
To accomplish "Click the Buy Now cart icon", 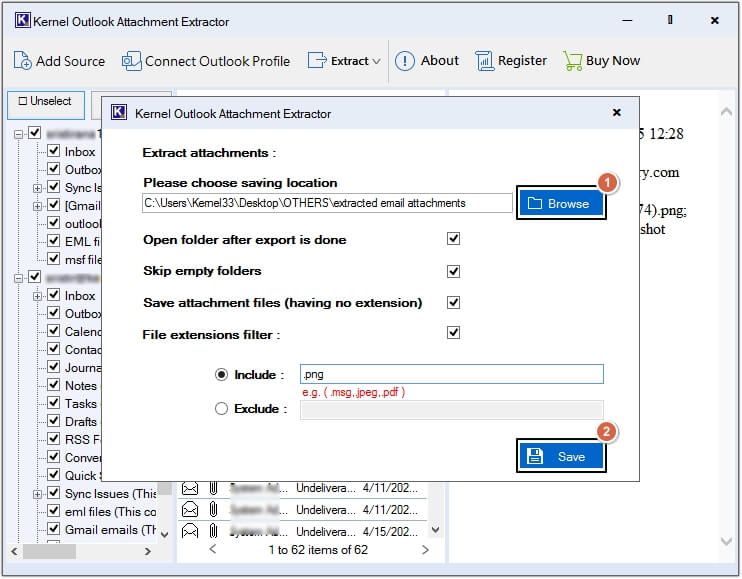I will click(573, 61).
